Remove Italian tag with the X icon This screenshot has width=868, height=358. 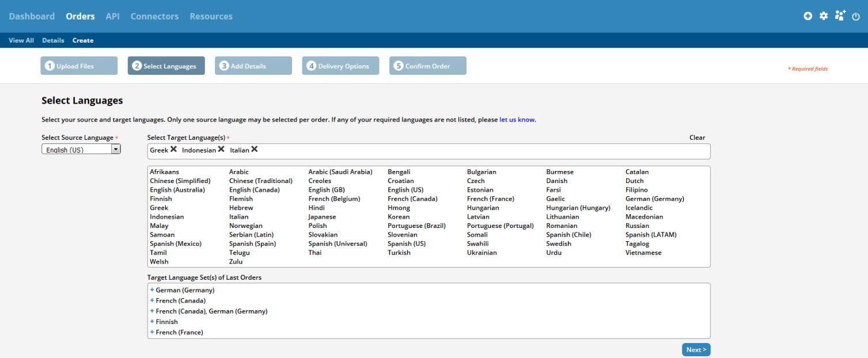coord(255,150)
